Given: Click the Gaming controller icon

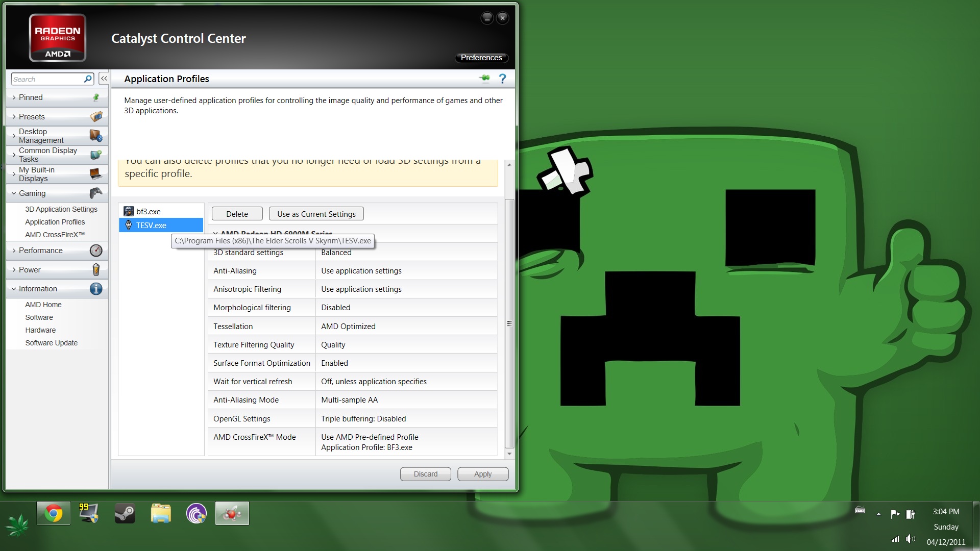Looking at the screenshot, I should 95,193.
